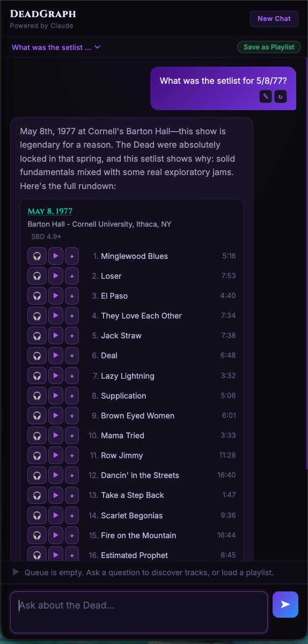Viewport: 308px width, 644px height.
Task: Expand the conversation title dropdown
Action: tap(56, 47)
